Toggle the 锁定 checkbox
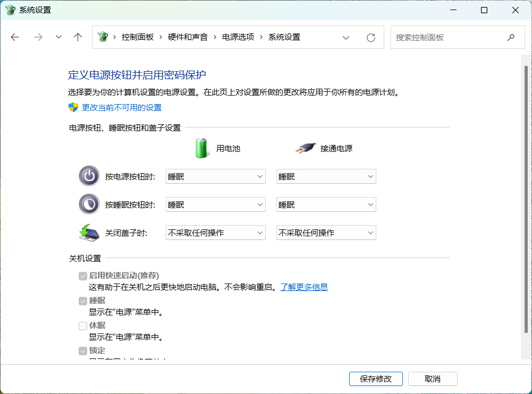This screenshot has height=394, width=532. click(83, 351)
